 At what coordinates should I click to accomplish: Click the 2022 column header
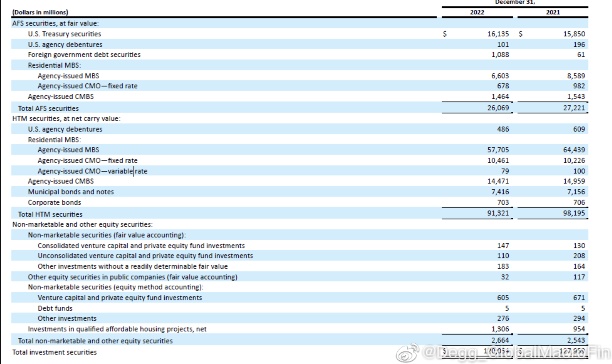477,12
